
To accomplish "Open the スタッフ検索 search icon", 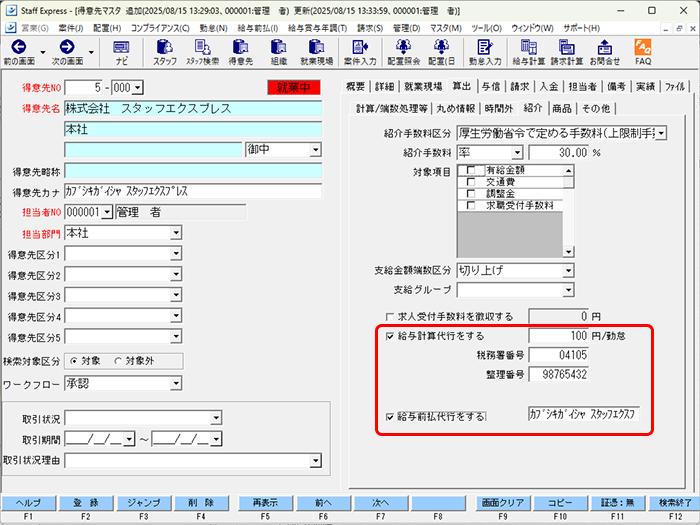I will tap(203, 47).
